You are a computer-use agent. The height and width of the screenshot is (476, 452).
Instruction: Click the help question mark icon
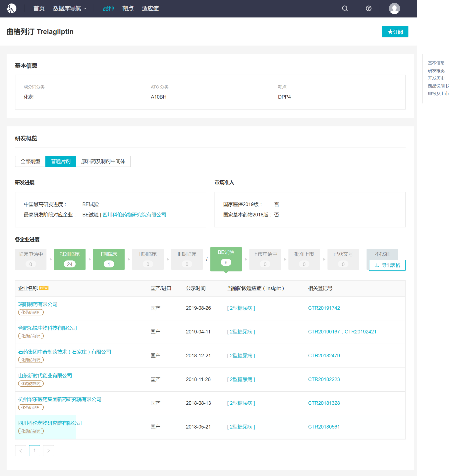(x=368, y=8)
